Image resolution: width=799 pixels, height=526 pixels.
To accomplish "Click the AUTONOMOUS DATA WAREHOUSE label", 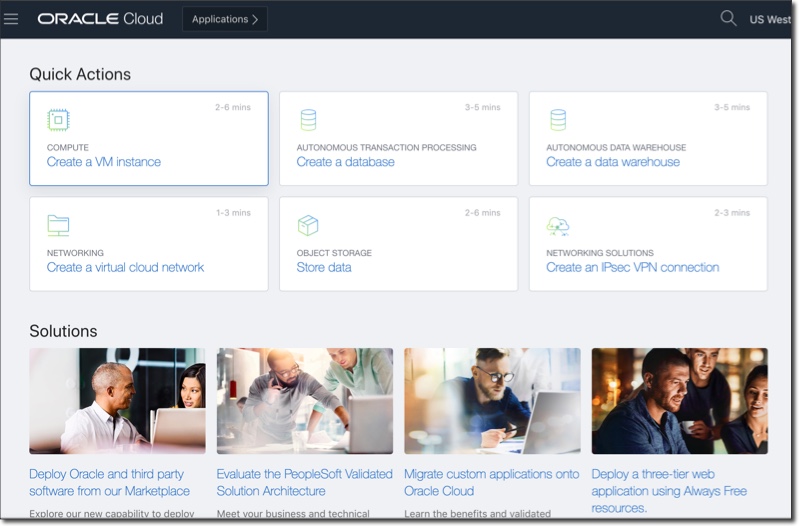I will (x=616, y=147).
